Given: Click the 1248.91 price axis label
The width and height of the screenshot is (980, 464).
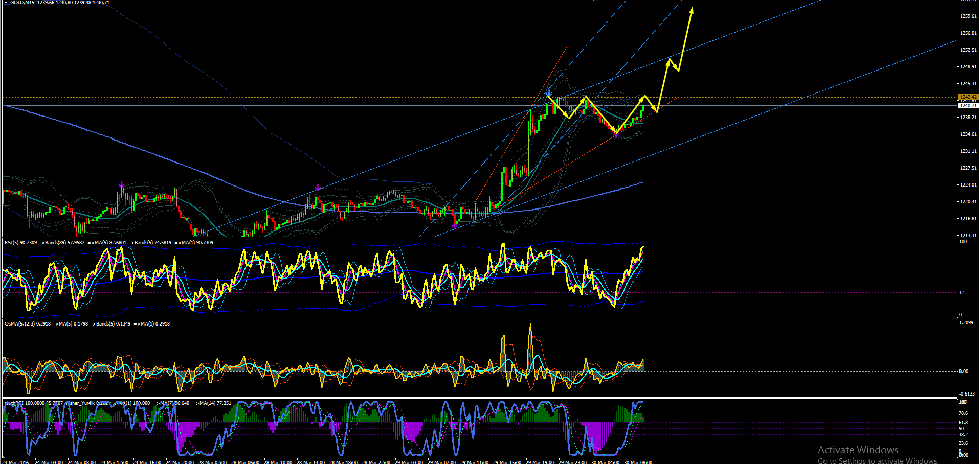Looking at the screenshot, I should tap(969, 67).
